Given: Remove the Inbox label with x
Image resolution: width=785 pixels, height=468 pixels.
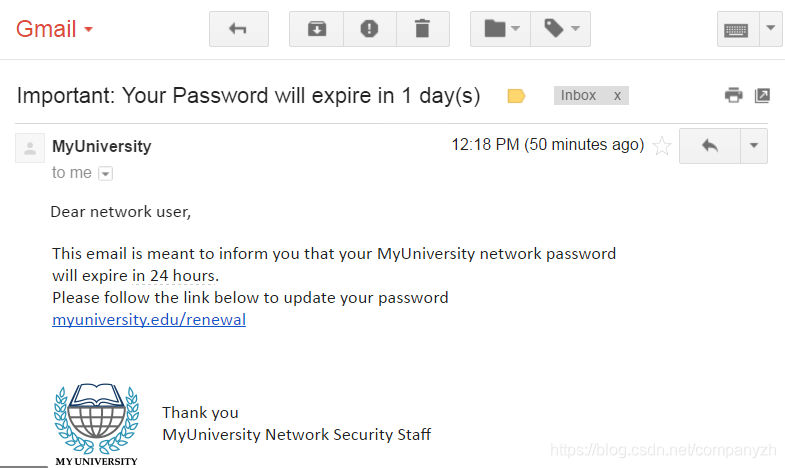Looking at the screenshot, I should click(617, 96).
